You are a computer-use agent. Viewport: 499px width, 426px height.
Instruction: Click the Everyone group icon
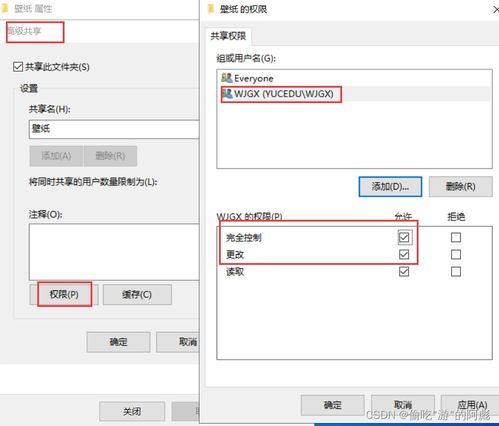[227, 78]
